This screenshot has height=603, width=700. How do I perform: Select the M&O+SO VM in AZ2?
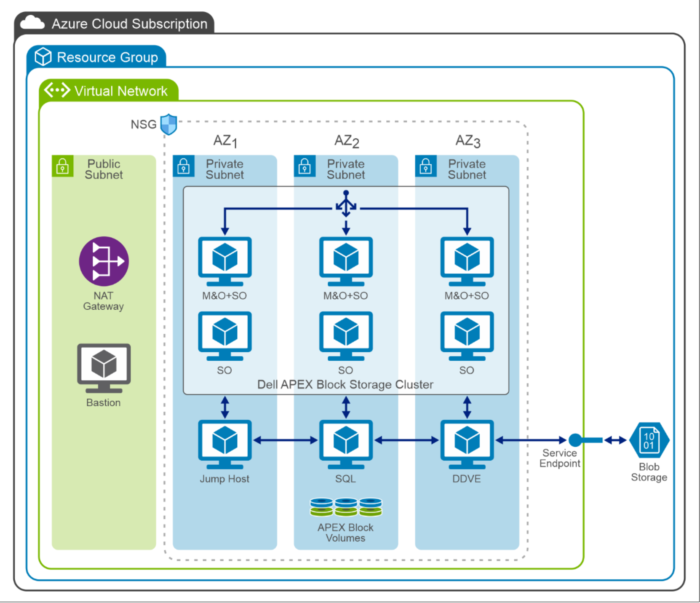point(346,261)
